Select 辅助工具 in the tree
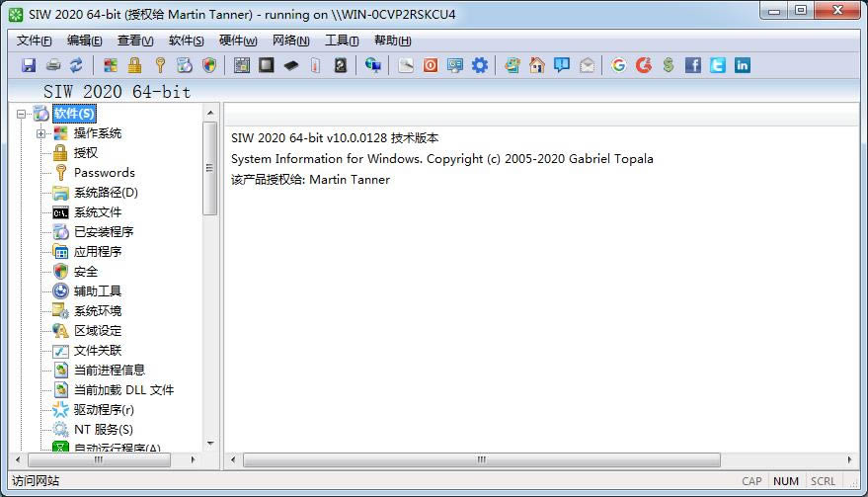The image size is (868, 497). [98, 291]
